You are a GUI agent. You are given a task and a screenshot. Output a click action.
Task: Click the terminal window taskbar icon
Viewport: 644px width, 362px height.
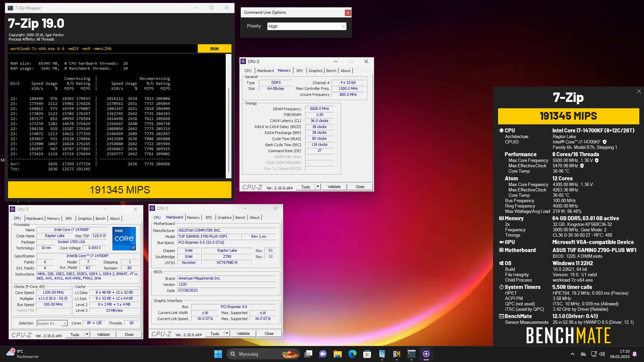click(x=412, y=354)
